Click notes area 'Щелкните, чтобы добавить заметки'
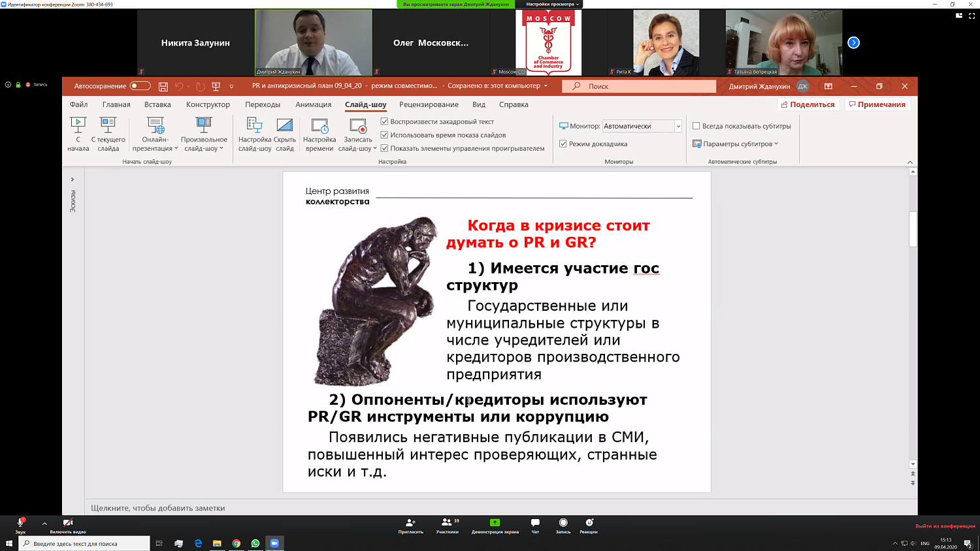 click(158, 508)
